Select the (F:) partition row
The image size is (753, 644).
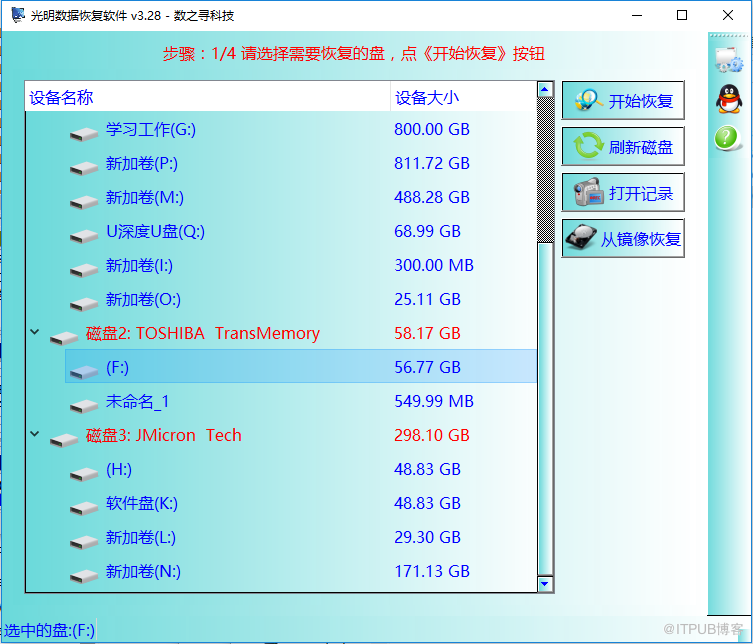(301, 366)
